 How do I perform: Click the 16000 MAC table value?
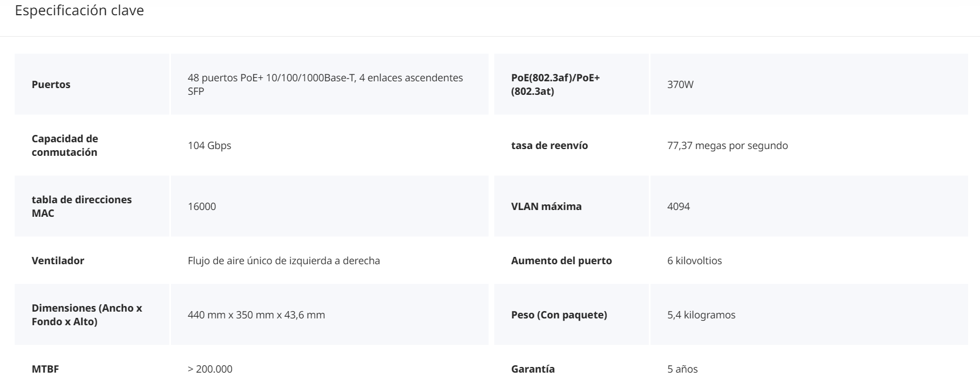(201, 207)
